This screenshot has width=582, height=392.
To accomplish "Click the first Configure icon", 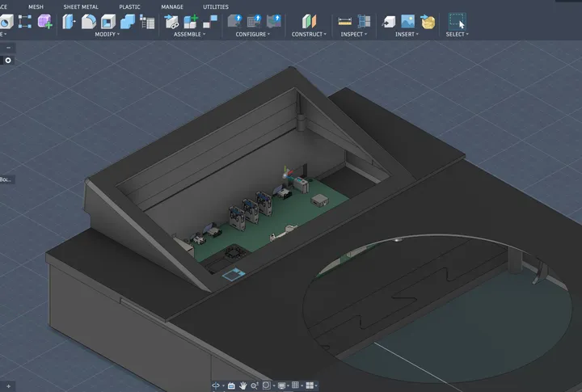I will coord(234,22).
